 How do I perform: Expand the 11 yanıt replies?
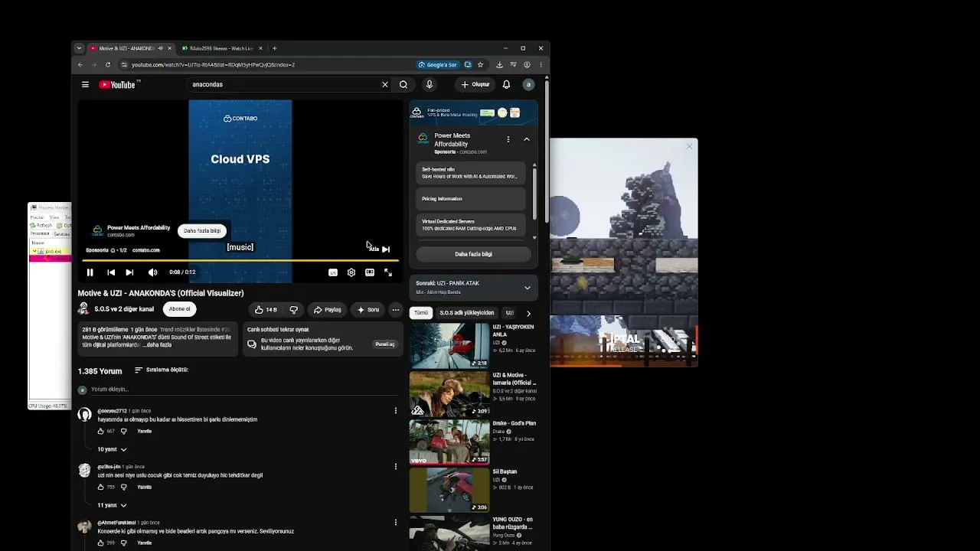pos(112,506)
